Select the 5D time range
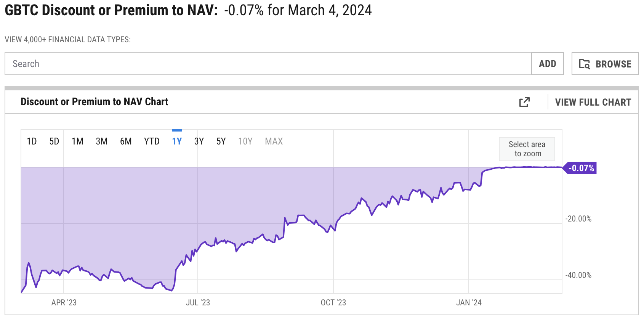Viewport: 644px width, 321px height. coord(54,141)
